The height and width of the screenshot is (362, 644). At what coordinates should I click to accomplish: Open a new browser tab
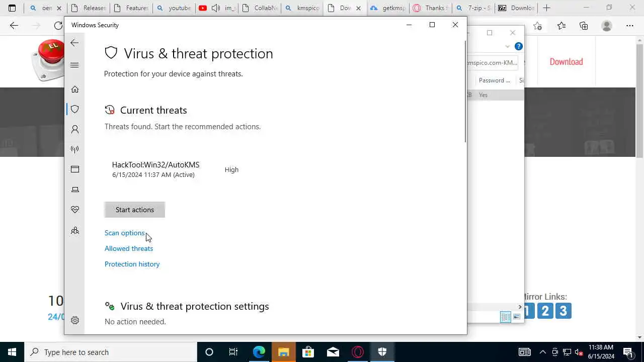[x=547, y=8]
